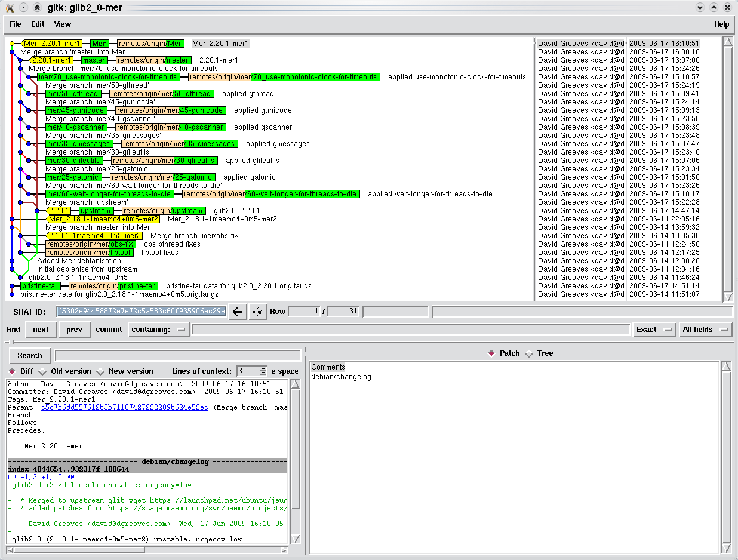
Task: Select the Diff radio button
Action: [13, 371]
